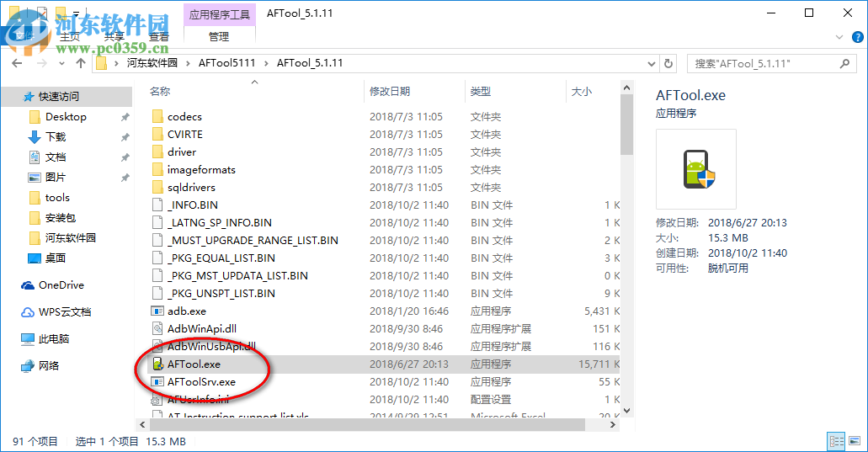This screenshot has height=452, width=868.
Task: Select 桌面 in the sidebar
Action: [56, 258]
